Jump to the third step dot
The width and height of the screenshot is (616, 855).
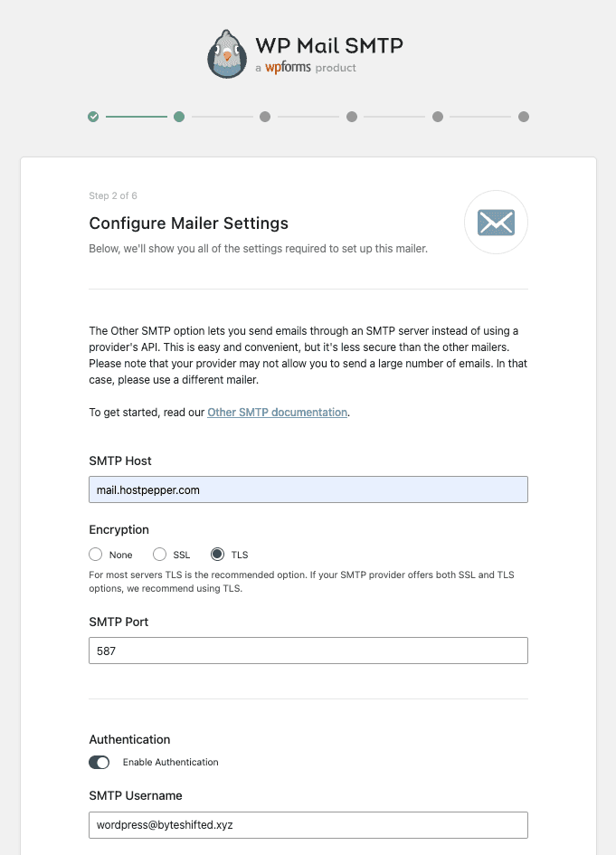pyautogui.click(x=265, y=117)
